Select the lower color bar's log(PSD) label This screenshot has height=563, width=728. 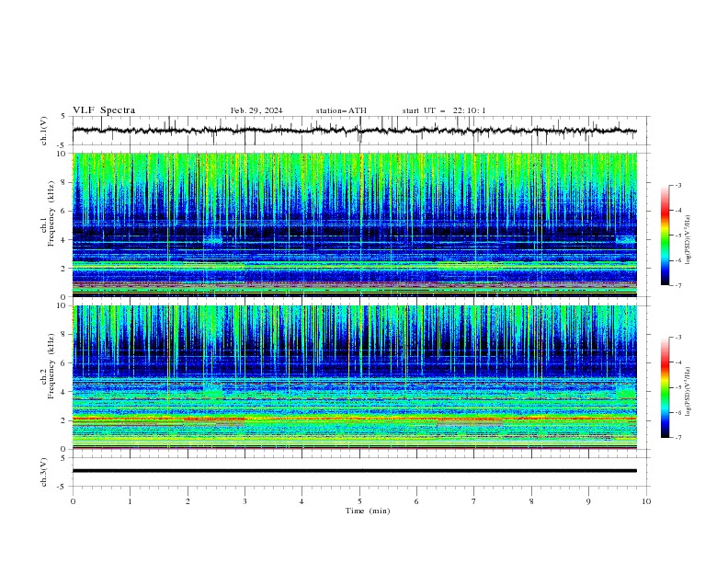click(x=688, y=392)
